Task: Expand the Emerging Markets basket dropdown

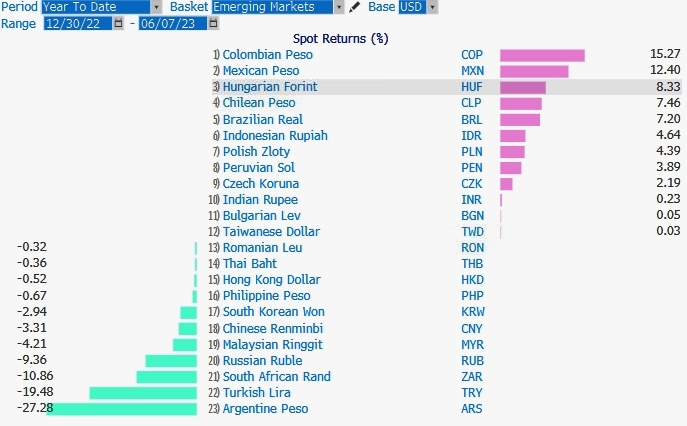Action: tap(338, 7)
